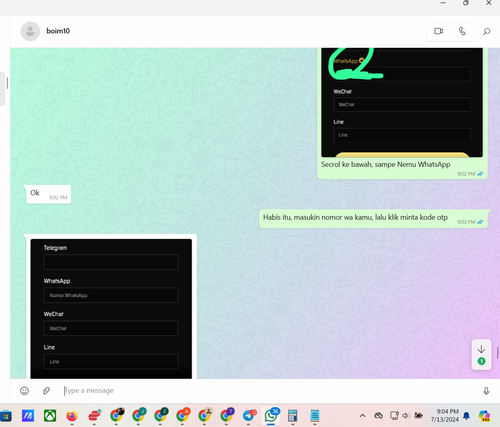Open the Notepad taskbar icon
The image size is (500, 427).
[x=315, y=416]
